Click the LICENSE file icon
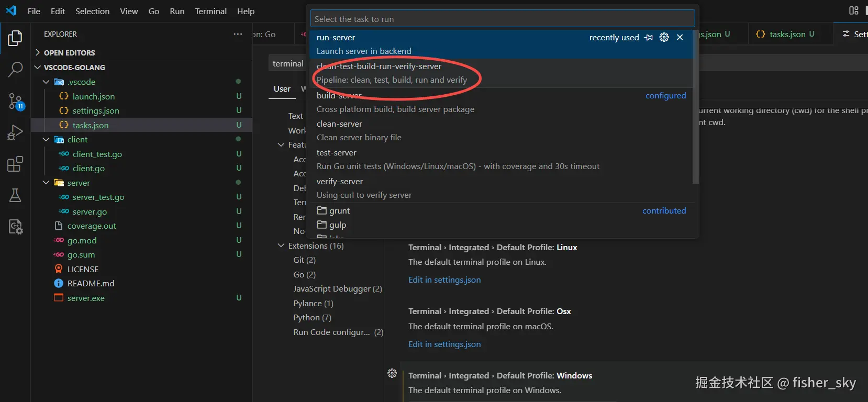Viewport: 868px width, 402px height. coord(59,269)
